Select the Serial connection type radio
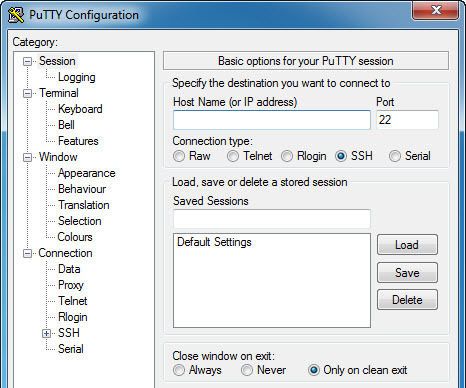 395,156
